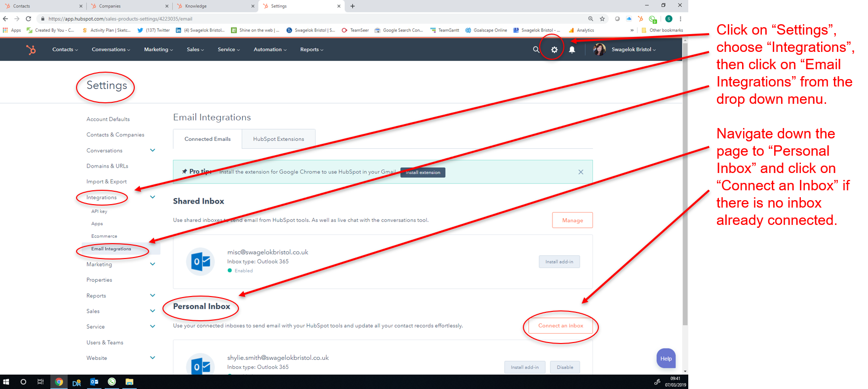Close the Pro tip banner

(x=581, y=172)
